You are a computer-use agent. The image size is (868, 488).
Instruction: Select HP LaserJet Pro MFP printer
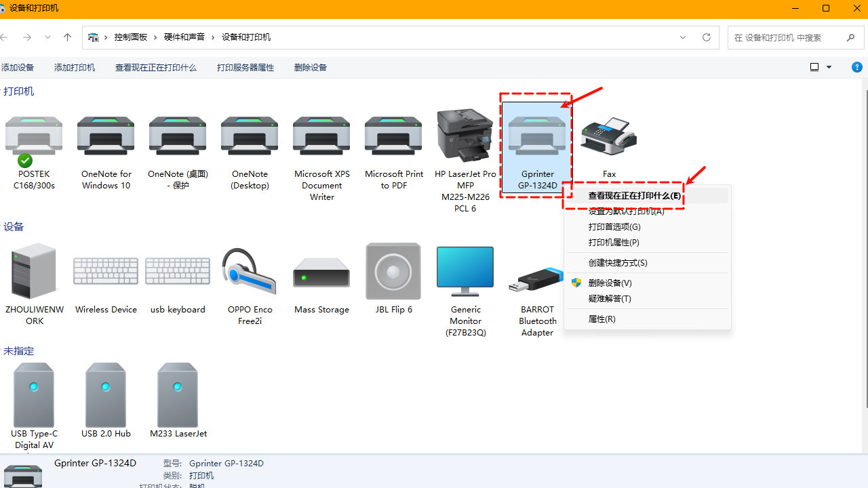tap(465, 135)
